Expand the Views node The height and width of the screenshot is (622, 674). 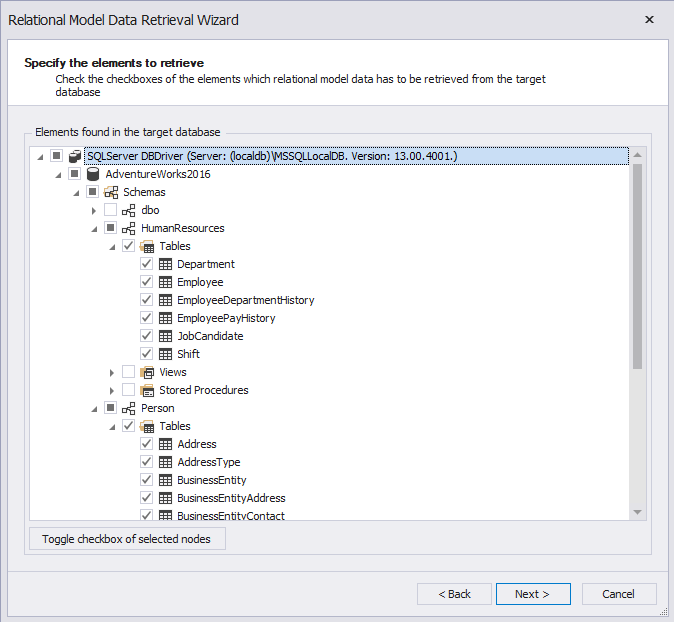pos(112,373)
